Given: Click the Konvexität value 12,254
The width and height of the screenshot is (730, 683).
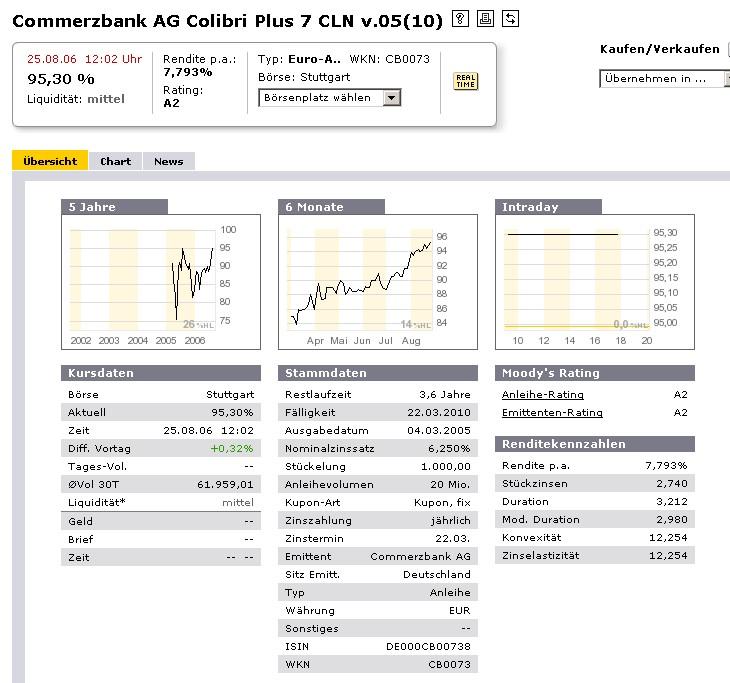Looking at the screenshot, I should click(x=668, y=537).
